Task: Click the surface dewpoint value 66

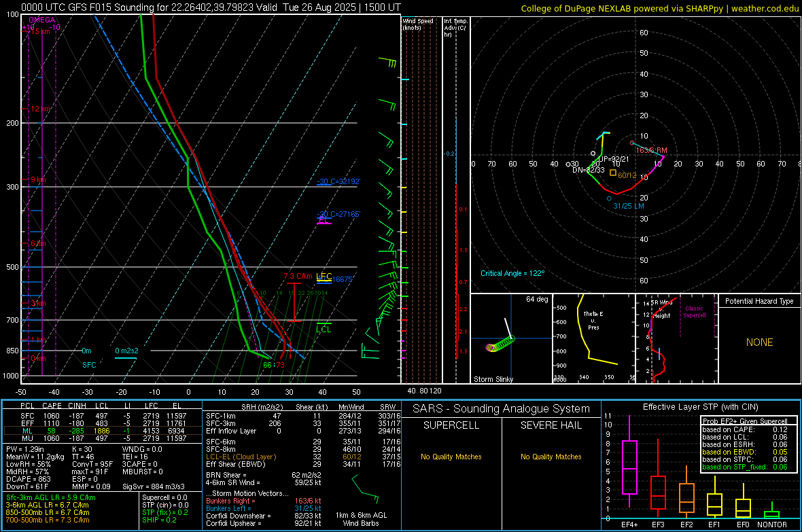Action: 268,365
